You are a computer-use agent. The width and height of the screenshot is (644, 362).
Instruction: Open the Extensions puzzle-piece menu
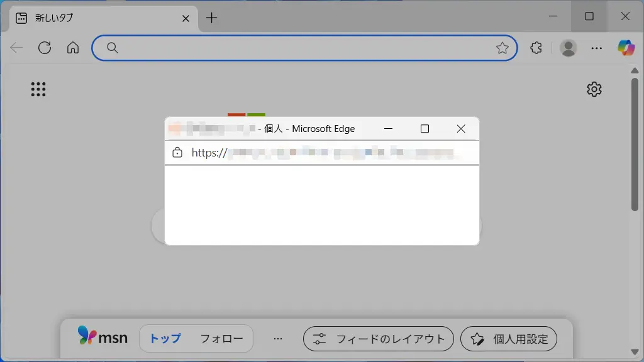pos(536,48)
